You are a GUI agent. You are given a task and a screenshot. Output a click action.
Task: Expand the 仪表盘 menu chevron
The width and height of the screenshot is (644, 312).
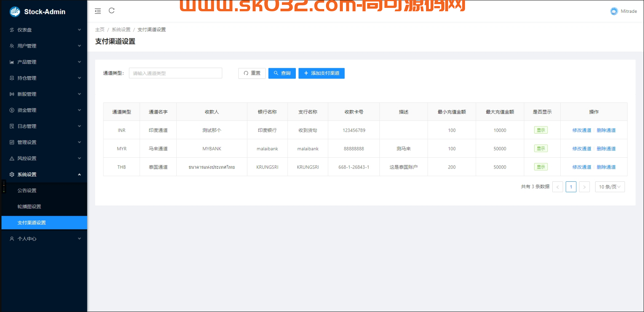pos(79,30)
